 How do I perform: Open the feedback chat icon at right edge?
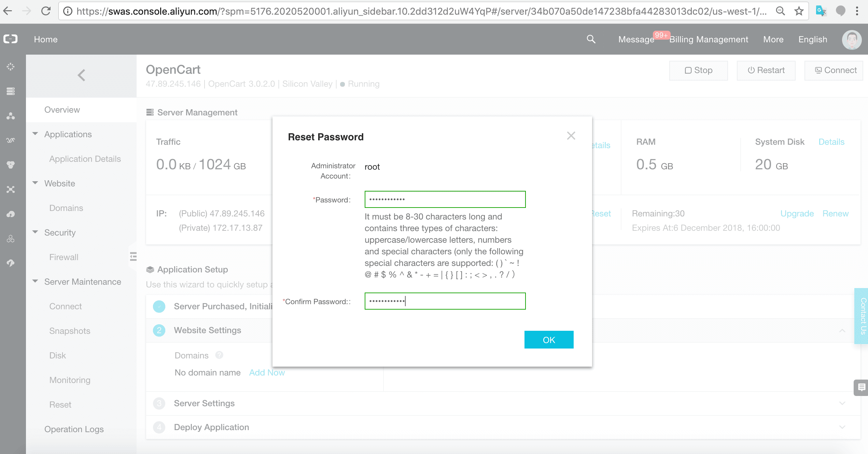(861, 387)
